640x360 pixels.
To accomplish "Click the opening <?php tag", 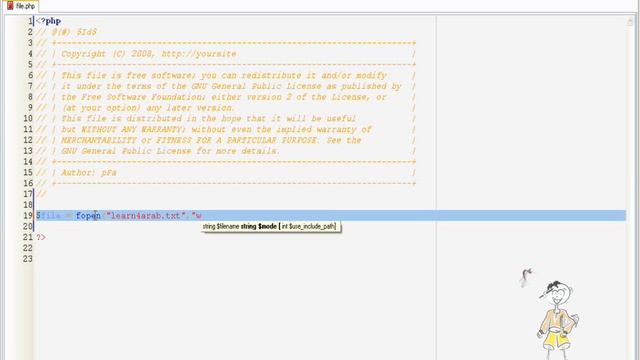I will (49, 21).
